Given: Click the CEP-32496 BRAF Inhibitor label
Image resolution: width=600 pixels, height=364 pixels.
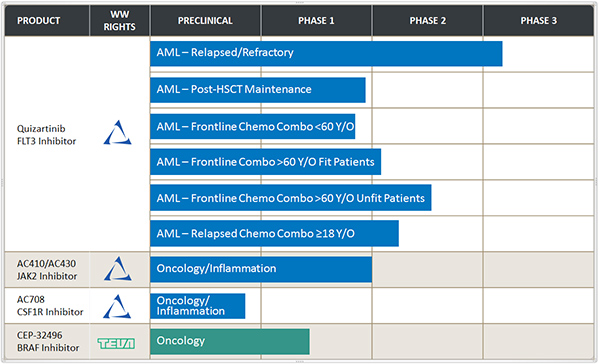Looking at the screenshot, I should point(48,341).
